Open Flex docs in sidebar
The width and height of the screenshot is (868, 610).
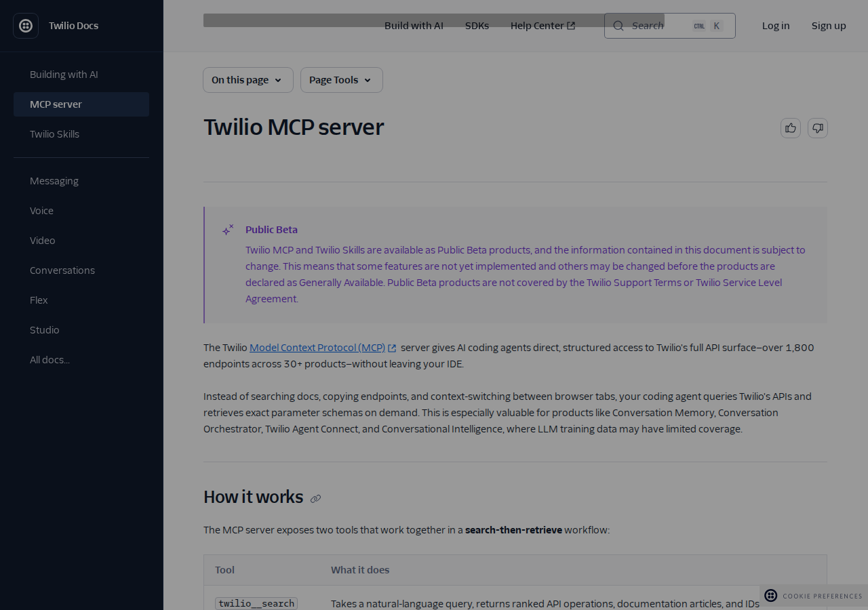(81, 300)
